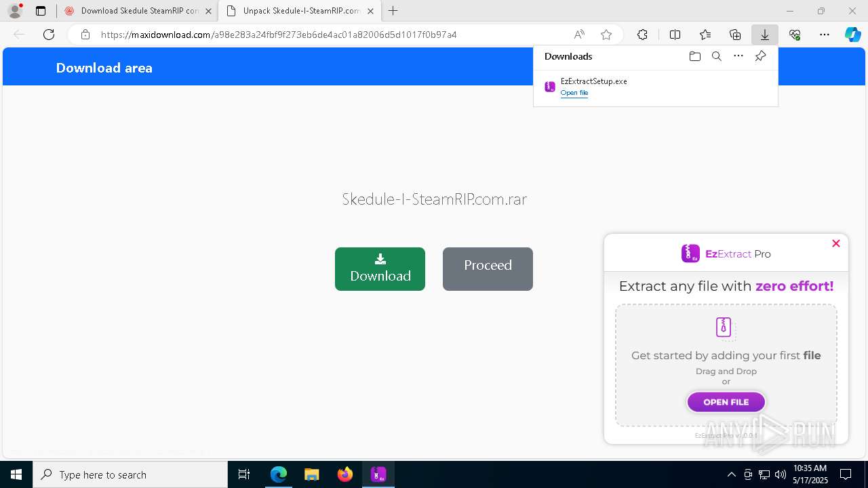Go back to previous page
Viewport: 868px width, 488px height.
[x=19, y=35]
